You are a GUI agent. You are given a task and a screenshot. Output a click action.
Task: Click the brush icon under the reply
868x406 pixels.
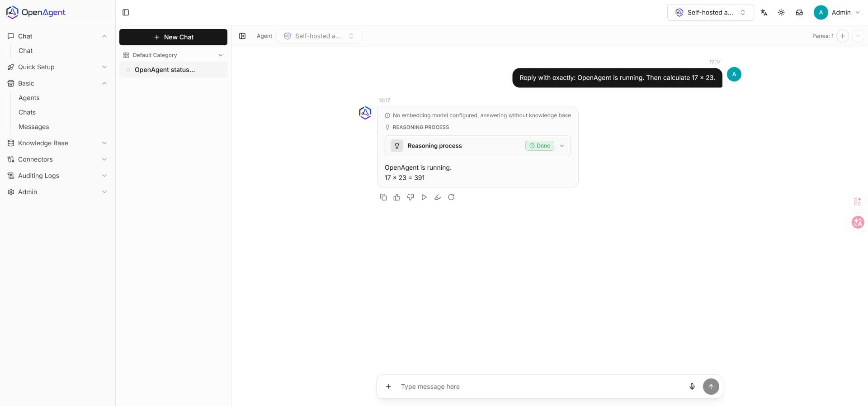pyautogui.click(x=438, y=197)
